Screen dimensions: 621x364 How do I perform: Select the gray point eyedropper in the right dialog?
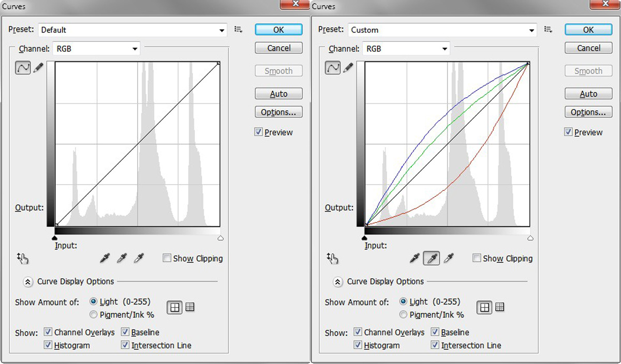point(432,258)
